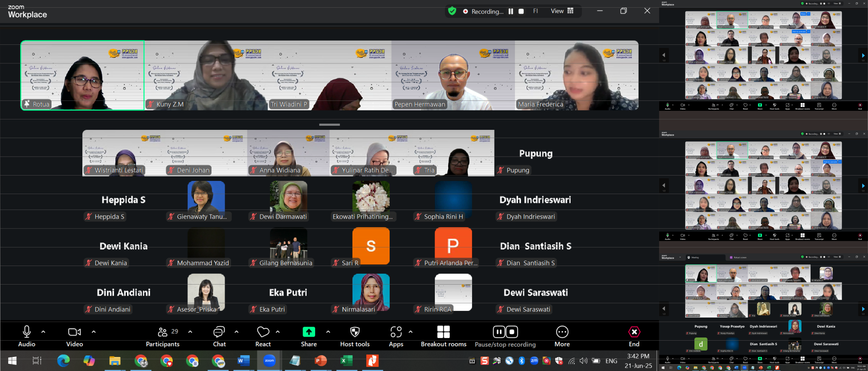Pause recording from bottom toolbar
The image size is (868, 371).
499,332
